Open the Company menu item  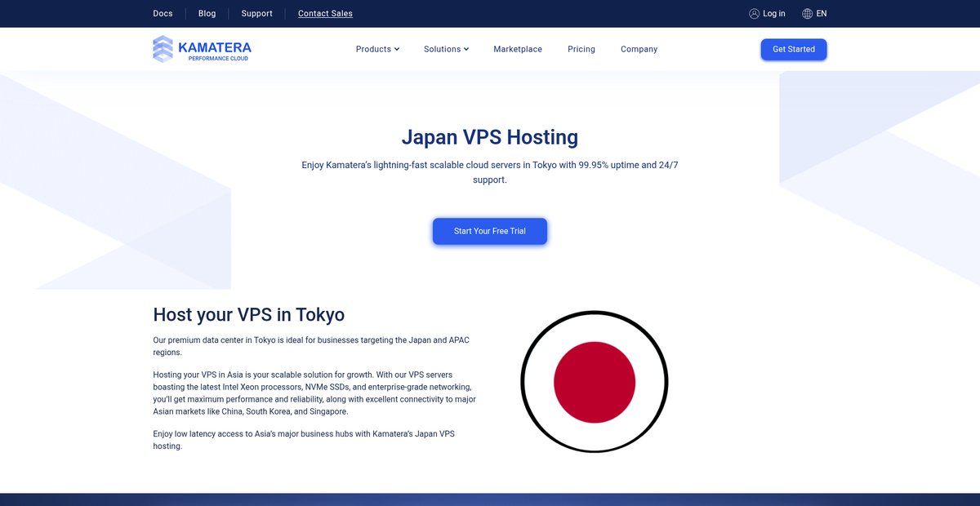coord(639,49)
